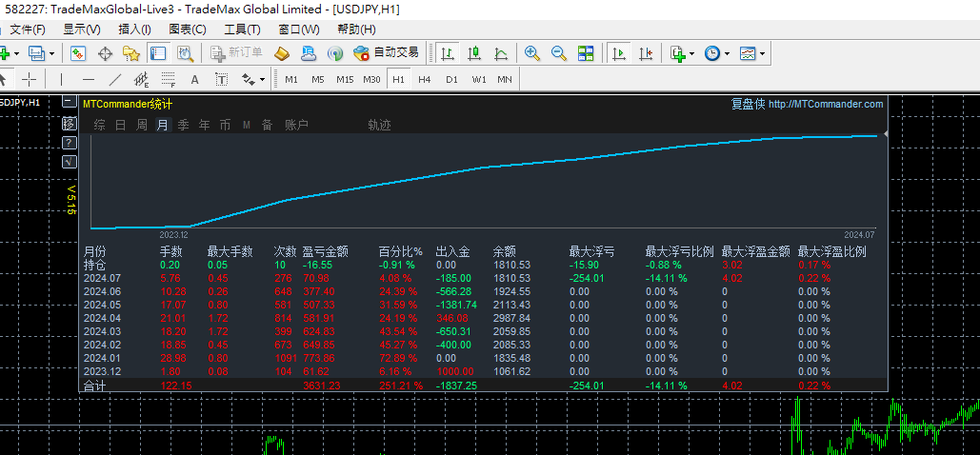Open the virtual hosting cloud icon
This screenshot has height=455, width=980.
point(309,53)
